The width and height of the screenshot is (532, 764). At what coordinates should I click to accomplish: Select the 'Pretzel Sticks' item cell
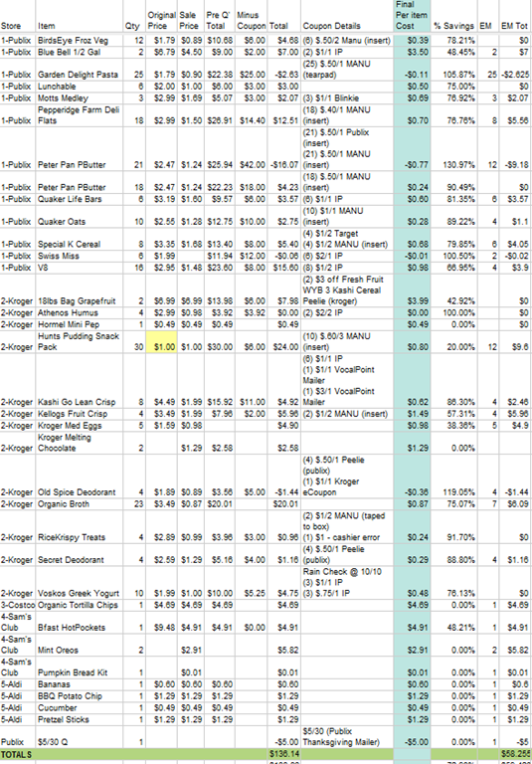[80, 719]
